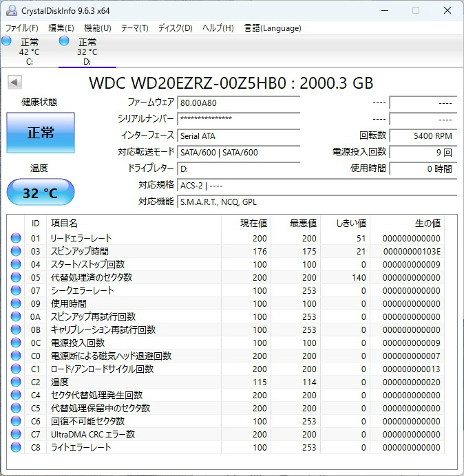Open the 機能(U) menu
The width and height of the screenshot is (464, 476).
98,28
